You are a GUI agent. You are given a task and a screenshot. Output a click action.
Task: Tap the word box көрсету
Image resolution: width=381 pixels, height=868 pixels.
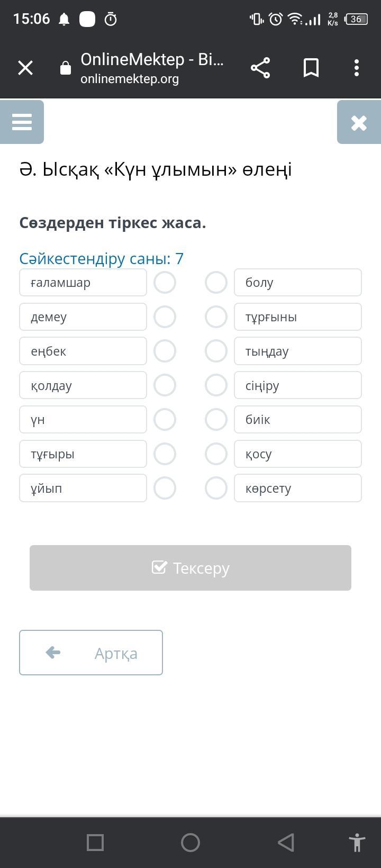tap(298, 488)
